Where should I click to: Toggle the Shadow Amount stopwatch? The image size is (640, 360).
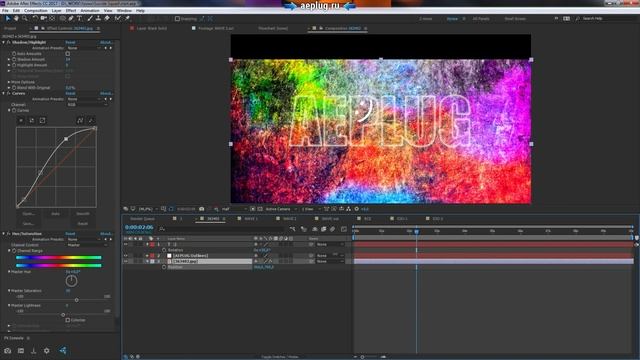[x=14, y=59]
